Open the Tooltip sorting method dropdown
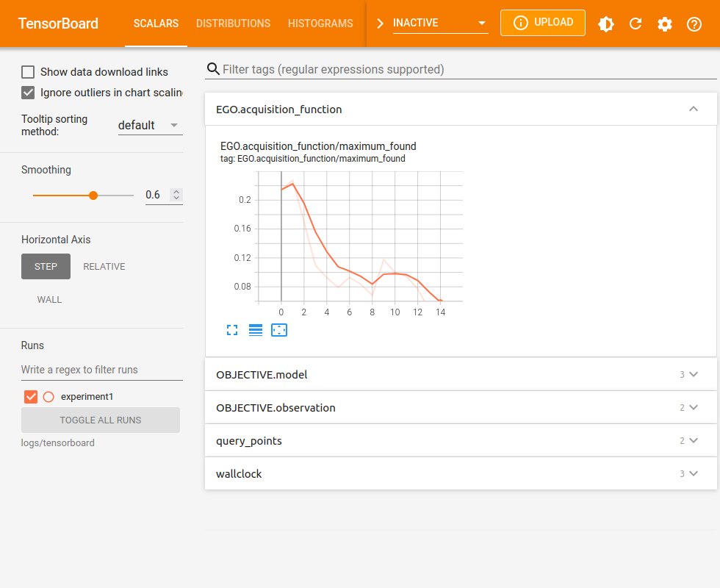The height and width of the screenshot is (588, 720). coord(150,125)
